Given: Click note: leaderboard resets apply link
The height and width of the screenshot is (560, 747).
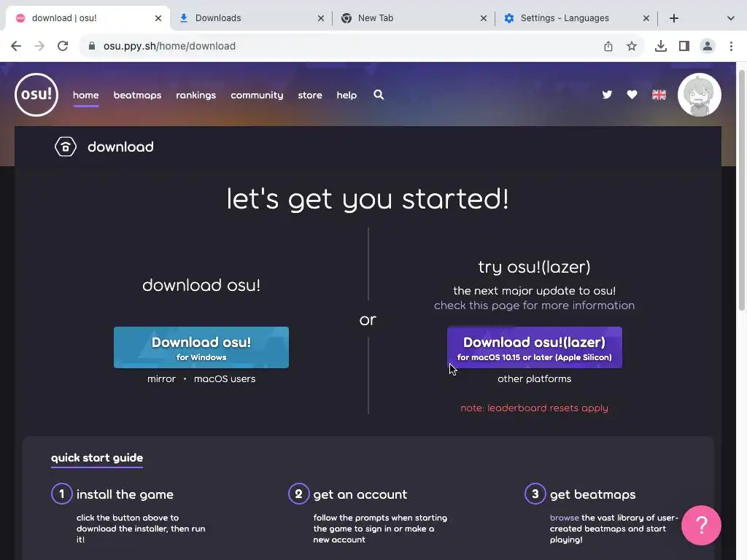Looking at the screenshot, I should pos(535,408).
